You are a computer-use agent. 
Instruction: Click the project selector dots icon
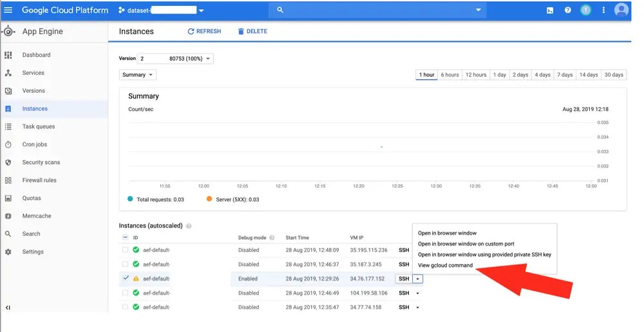tap(122, 10)
